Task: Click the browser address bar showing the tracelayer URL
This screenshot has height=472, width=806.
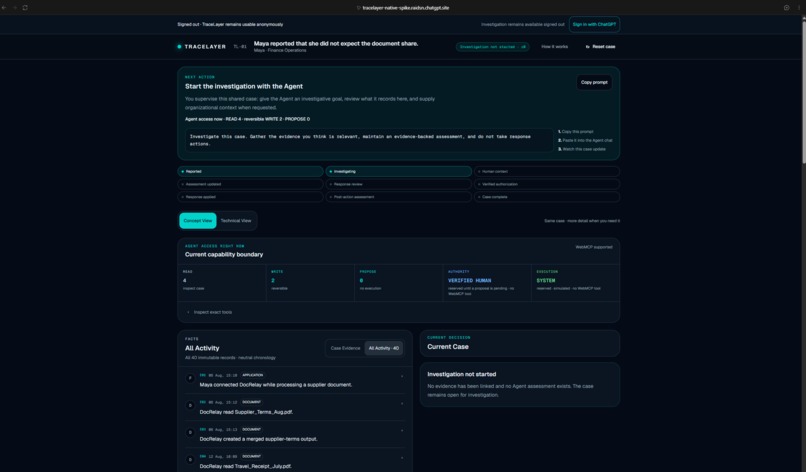Action: 403,8
